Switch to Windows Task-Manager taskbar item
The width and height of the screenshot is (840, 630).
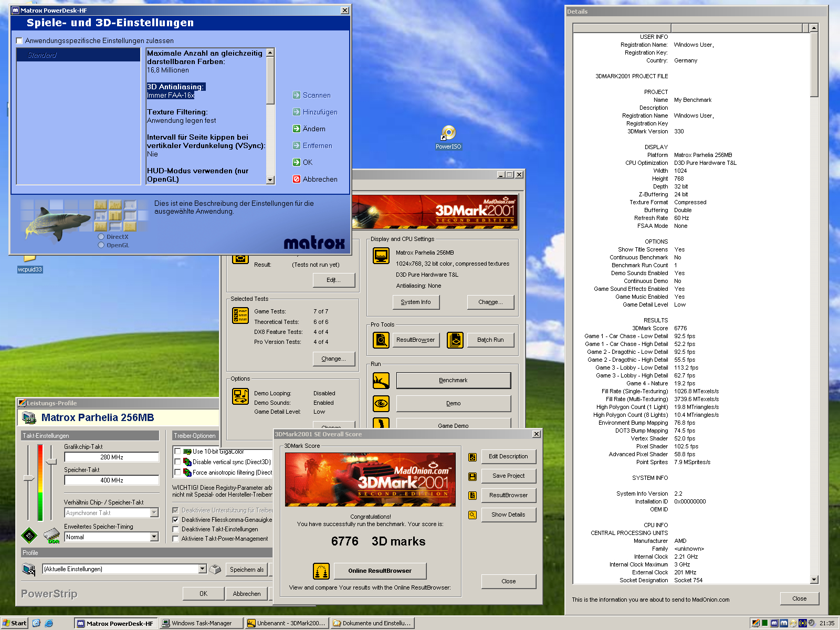coord(201,623)
